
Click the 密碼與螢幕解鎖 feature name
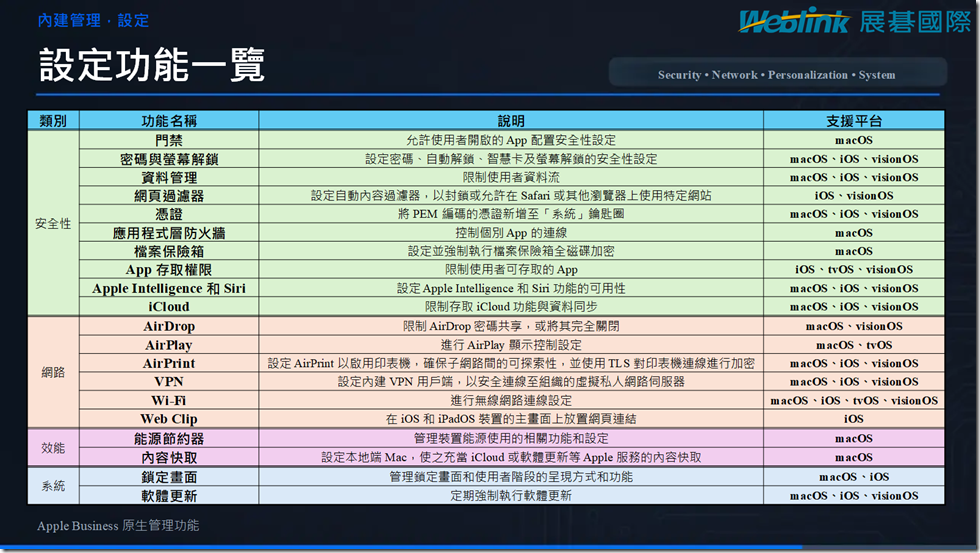coord(169,159)
